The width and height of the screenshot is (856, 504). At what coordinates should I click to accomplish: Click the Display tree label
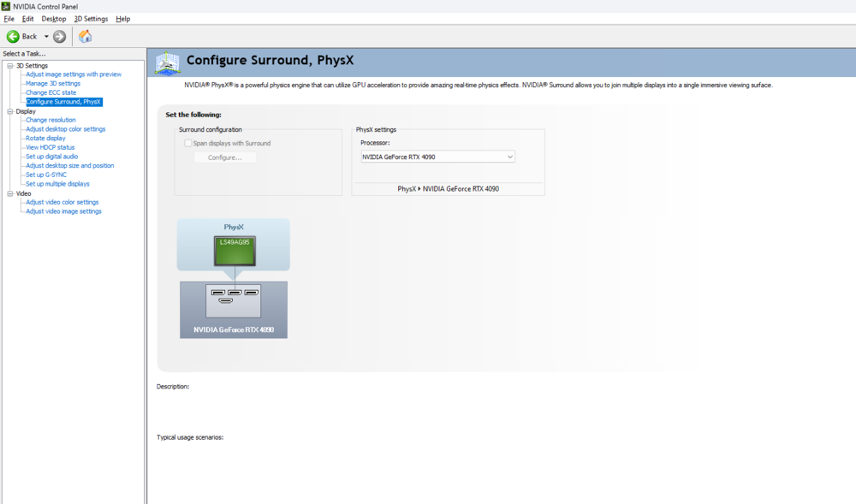(x=26, y=111)
